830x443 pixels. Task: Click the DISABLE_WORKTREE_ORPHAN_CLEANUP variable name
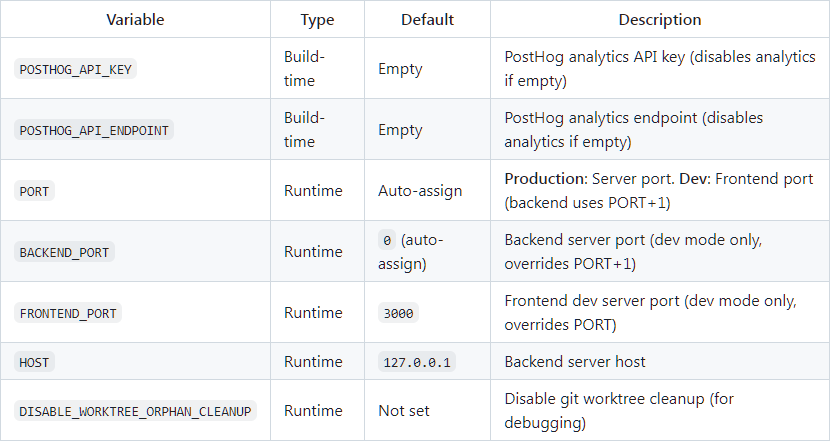coord(135,411)
